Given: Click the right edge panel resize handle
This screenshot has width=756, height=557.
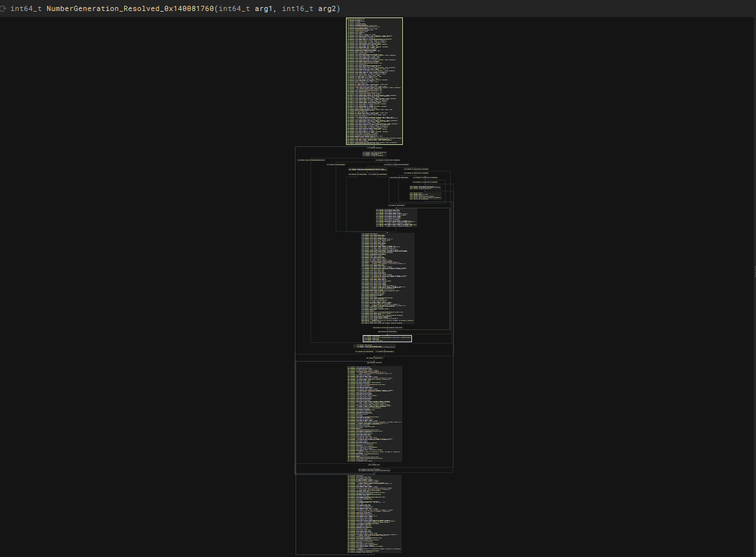Looking at the screenshot, I should (x=753, y=272).
